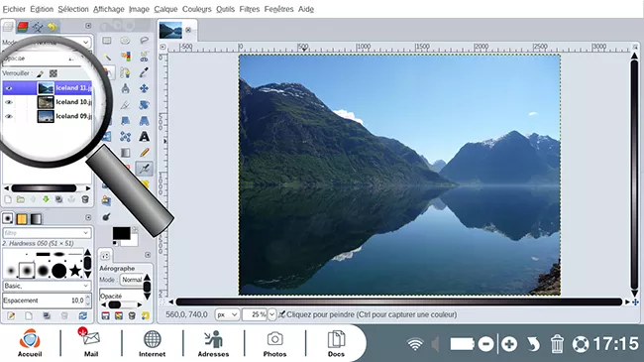
Task: Click the black foreground color swatch
Action: click(121, 233)
